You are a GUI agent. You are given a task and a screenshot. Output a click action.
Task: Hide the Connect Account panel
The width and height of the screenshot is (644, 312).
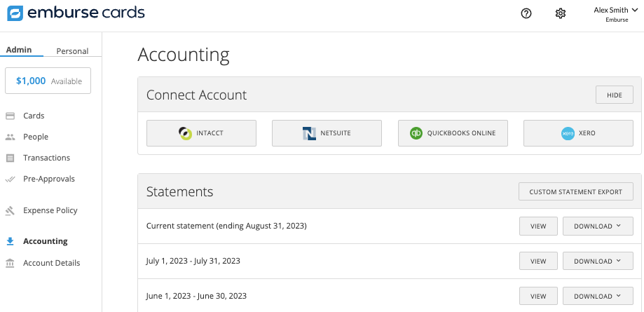[x=614, y=95]
